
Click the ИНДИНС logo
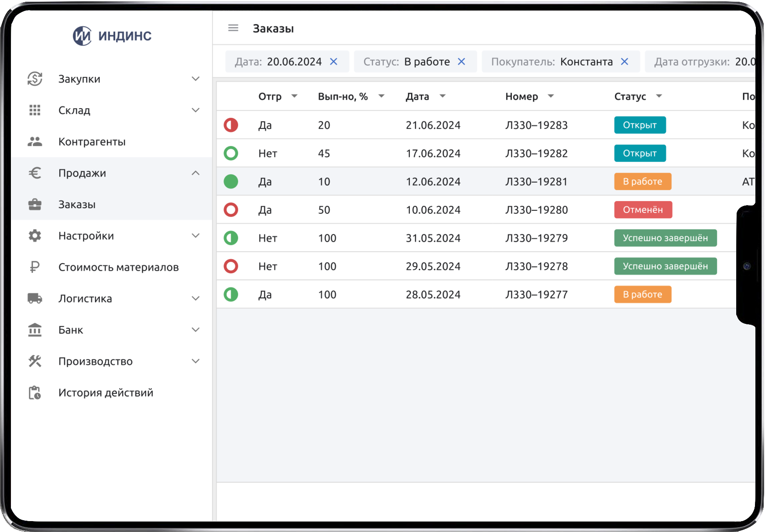click(112, 36)
